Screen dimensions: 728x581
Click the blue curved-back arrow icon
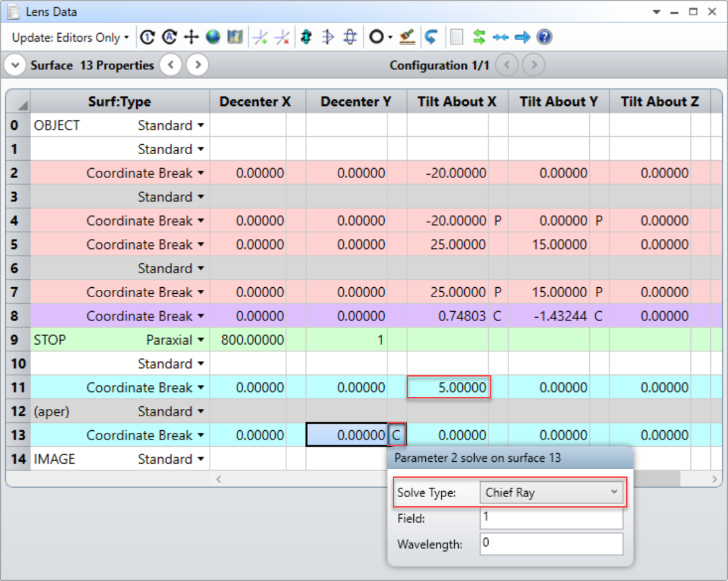[x=431, y=37]
